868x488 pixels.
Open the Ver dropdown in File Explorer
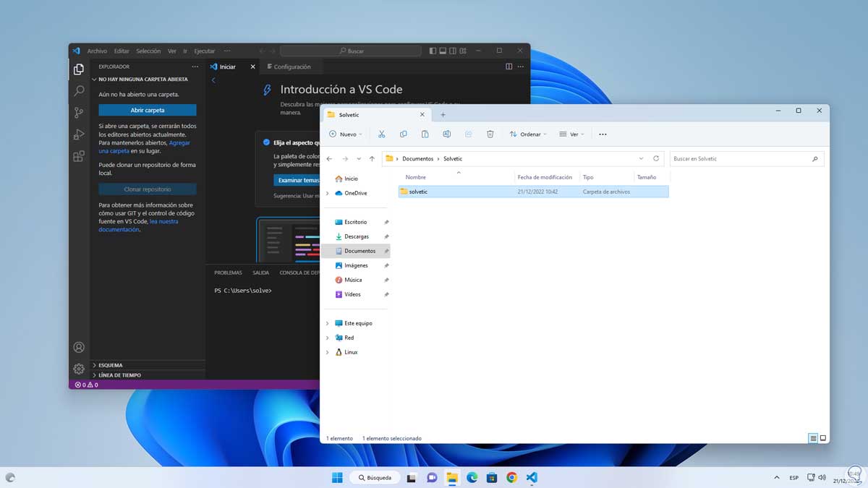pos(571,134)
